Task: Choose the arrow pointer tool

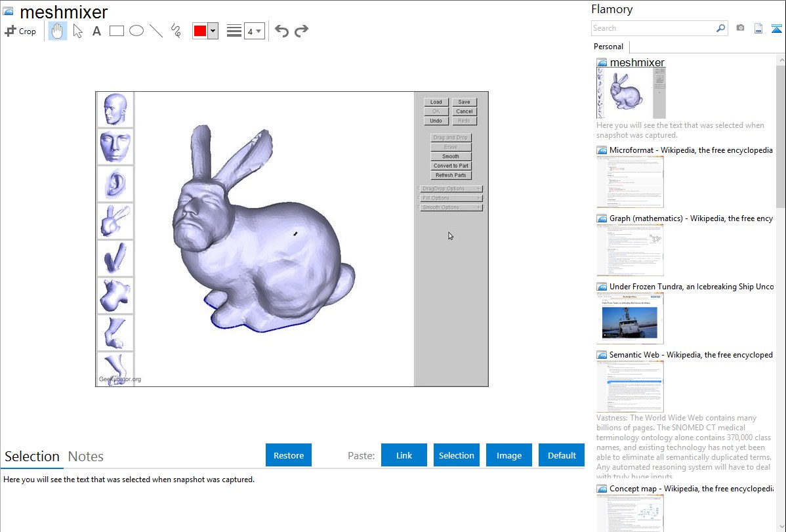Action: click(77, 31)
